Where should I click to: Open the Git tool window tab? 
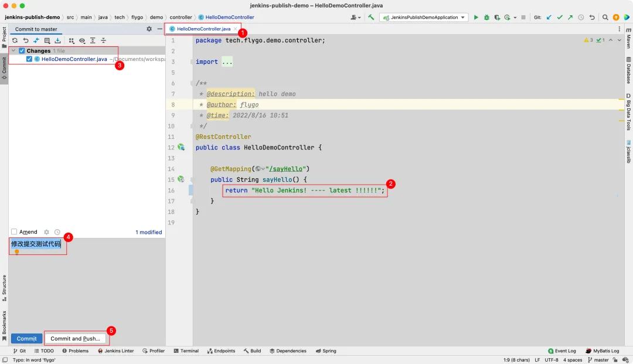(19, 351)
